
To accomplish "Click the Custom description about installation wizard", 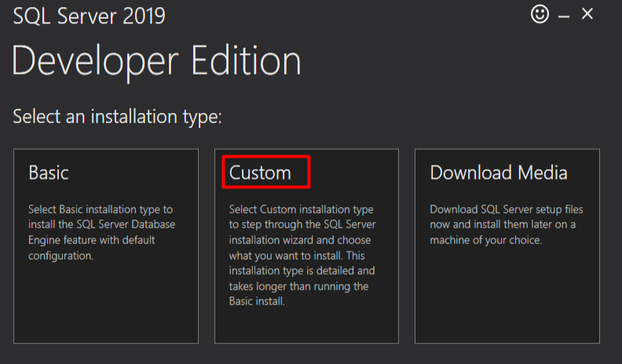I will coord(302,255).
